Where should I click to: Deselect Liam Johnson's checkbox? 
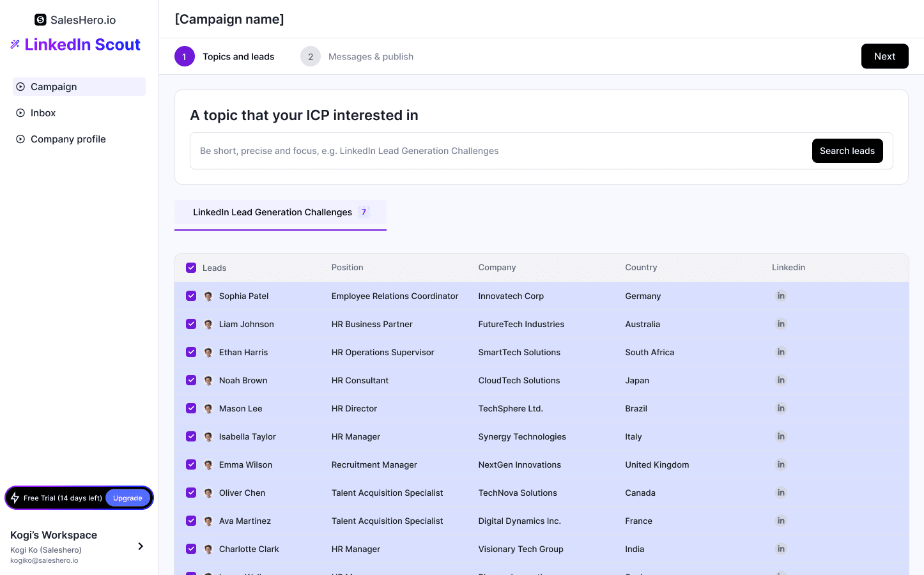(x=191, y=324)
